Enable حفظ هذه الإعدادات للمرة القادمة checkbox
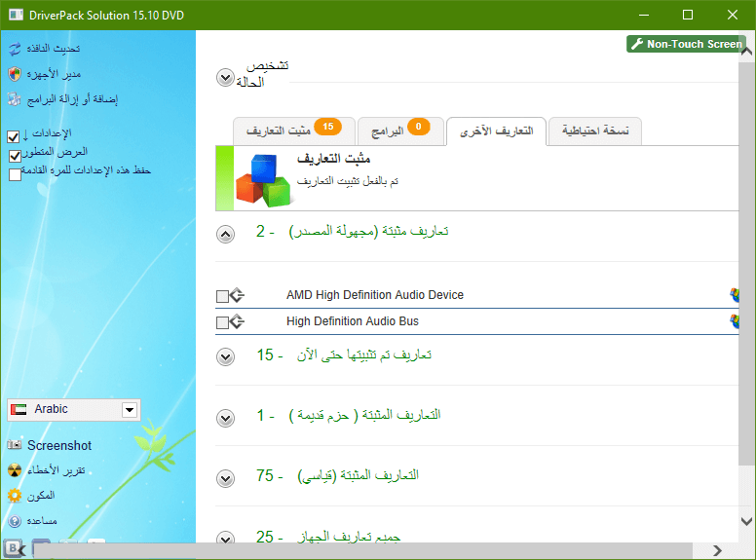 coord(15,174)
